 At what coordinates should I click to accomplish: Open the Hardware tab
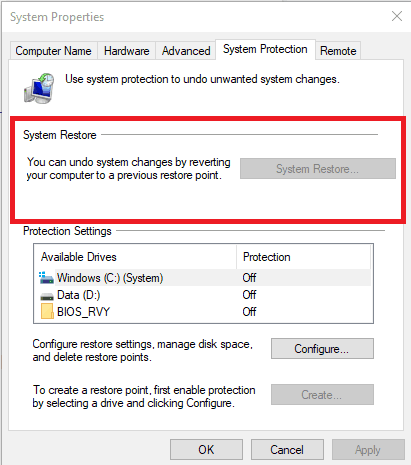point(126,51)
